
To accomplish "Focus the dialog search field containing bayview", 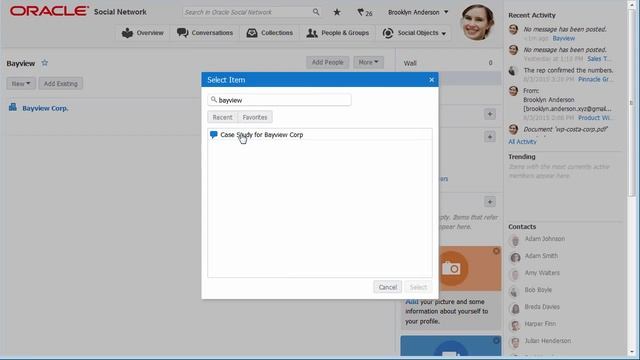I will click(279, 100).
